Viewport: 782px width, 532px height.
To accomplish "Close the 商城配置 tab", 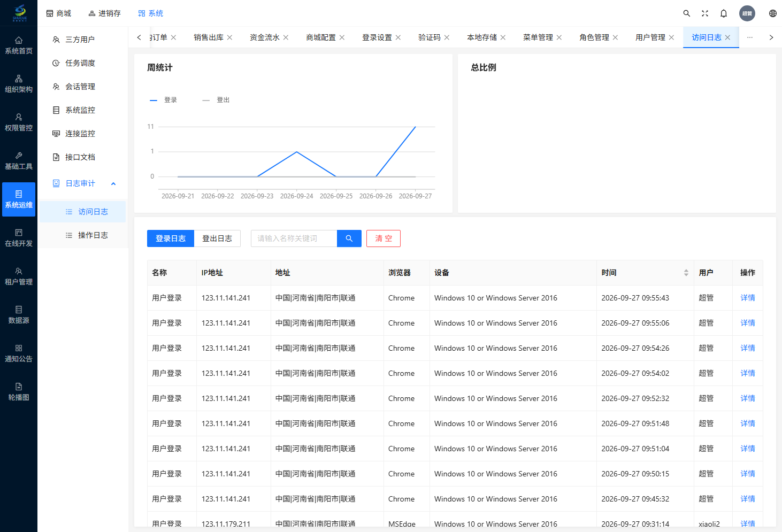I will tap(342, 37).
